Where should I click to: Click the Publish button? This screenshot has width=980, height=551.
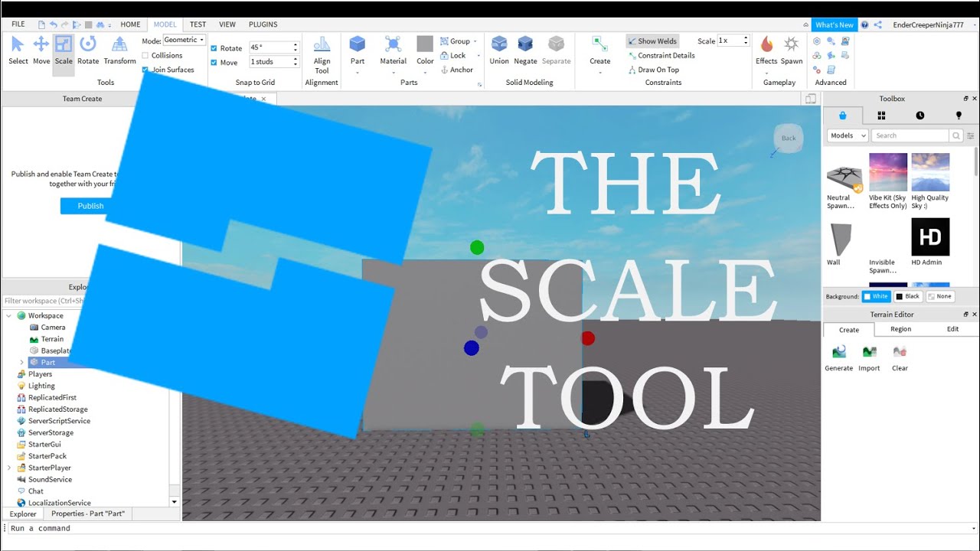pyautogui.click(x=90, y=206)
